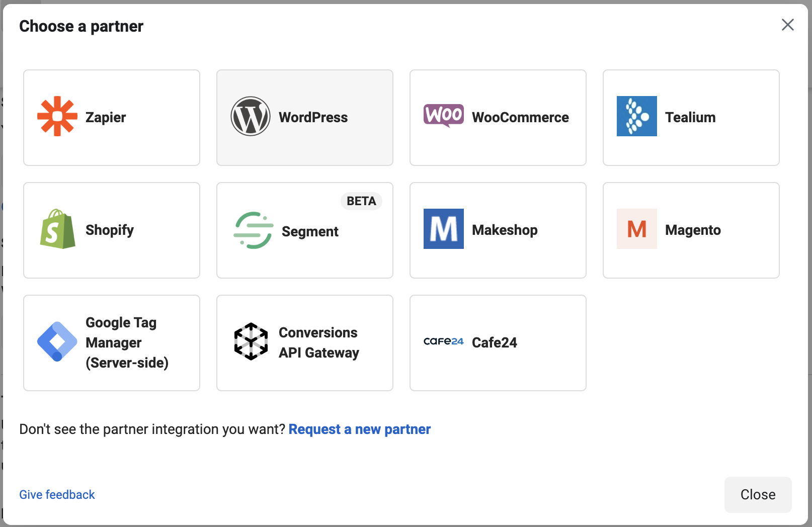The height and width of the screenshot is (527, 812).
Task: Click the Shopify bag icon
Action: tap(57, 229)
